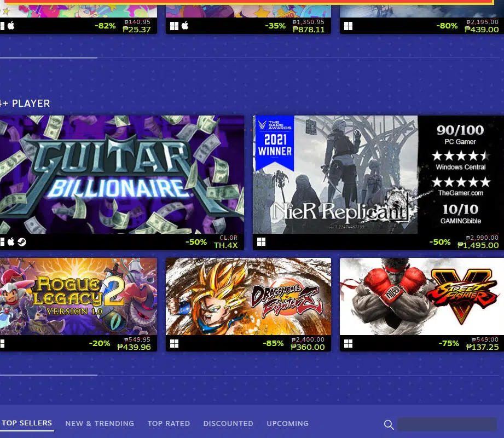Image resolution: width=504 pixels, height=438 pixels.
Task: Click the -75% badge under Street Fighter V
Action: point(449,343)
